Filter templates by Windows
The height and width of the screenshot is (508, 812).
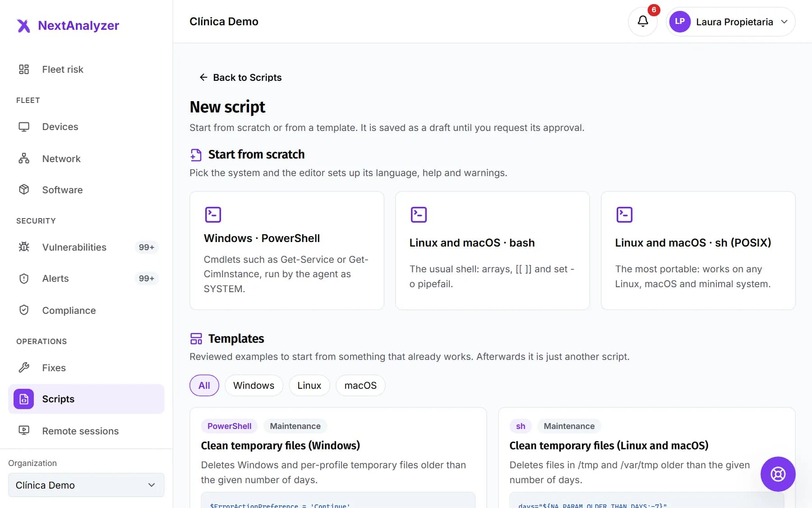[x=254, y=386]
